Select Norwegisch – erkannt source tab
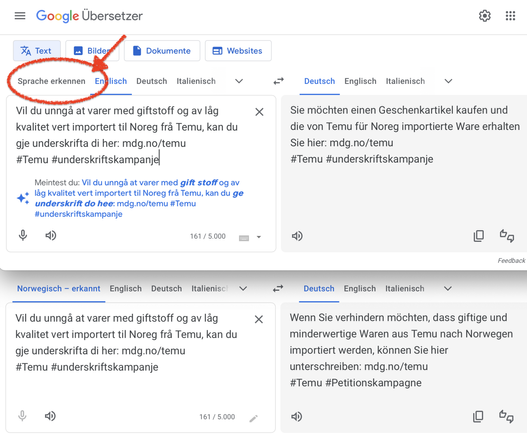This screenshot has height=437, width=527. (59, 288)
